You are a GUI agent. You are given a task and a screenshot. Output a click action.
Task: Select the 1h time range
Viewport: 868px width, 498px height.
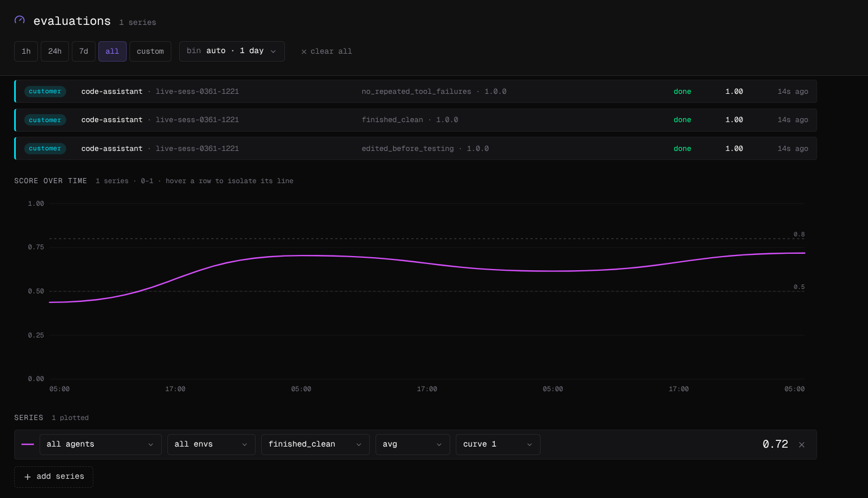26,51
